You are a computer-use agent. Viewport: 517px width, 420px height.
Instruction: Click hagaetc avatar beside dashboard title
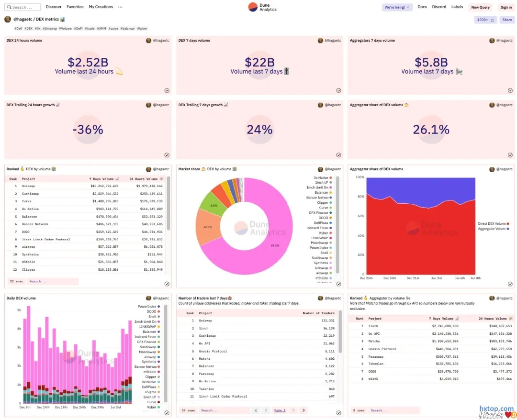8,19
